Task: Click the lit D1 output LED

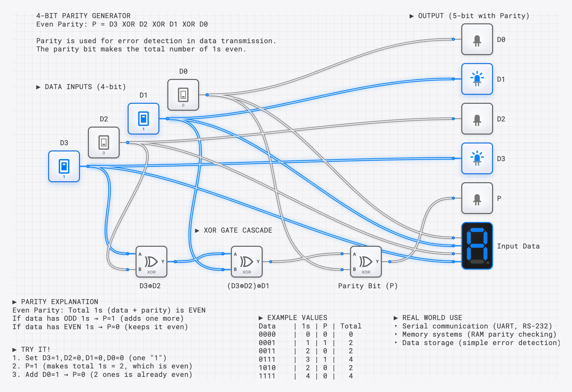Action: click(x=477, y=79)
